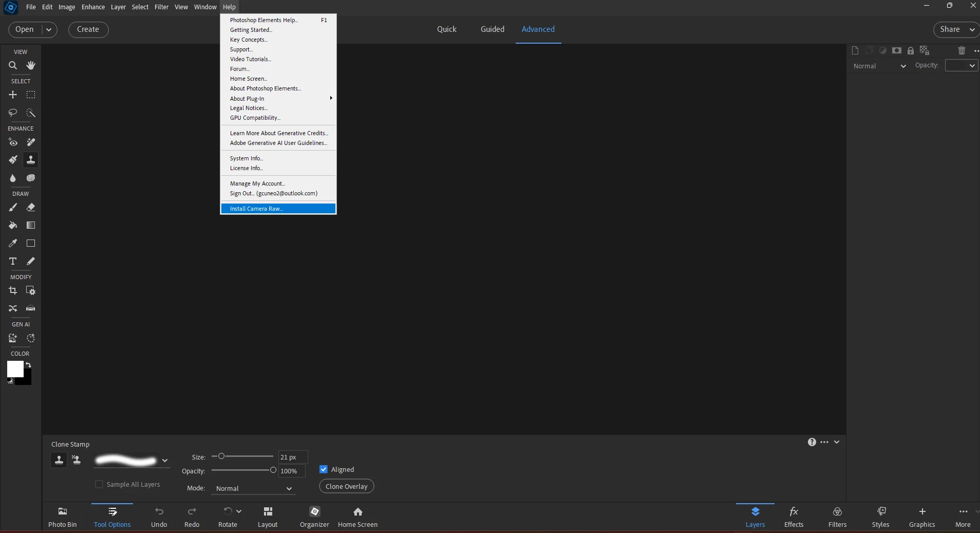Open the Filter menu

[x=161, y=7]
